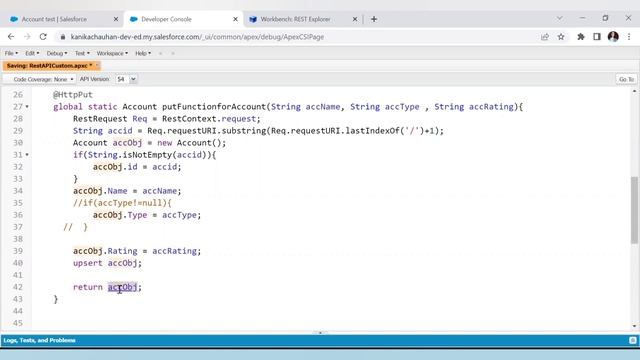
Task: Open the tab search chevron
Action: click(560, 18)
